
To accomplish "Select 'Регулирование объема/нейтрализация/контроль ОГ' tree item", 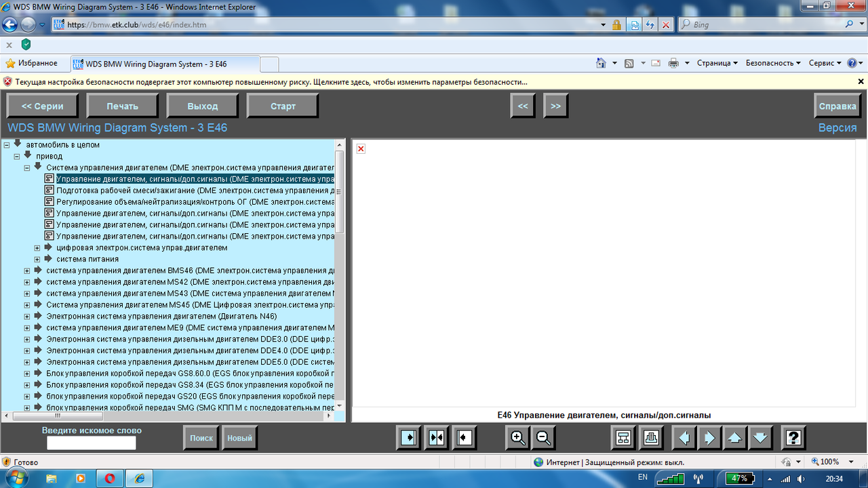I will (196, 202).
